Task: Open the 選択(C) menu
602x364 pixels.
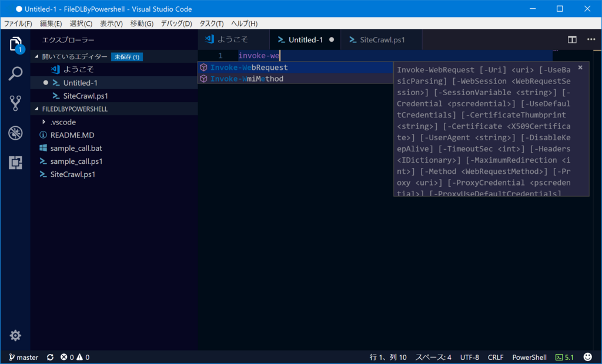Action: click(x=81, y=23)
